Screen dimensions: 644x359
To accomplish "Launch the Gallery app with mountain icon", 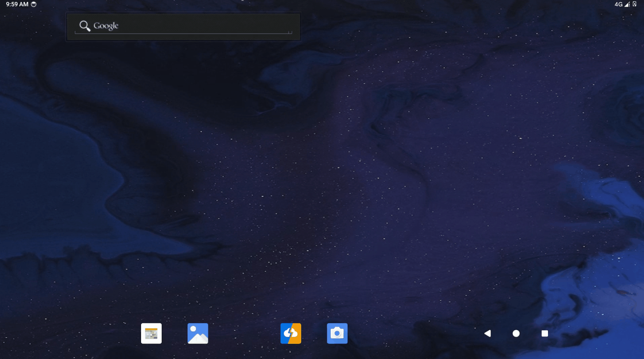I will (x=198, y=333).
